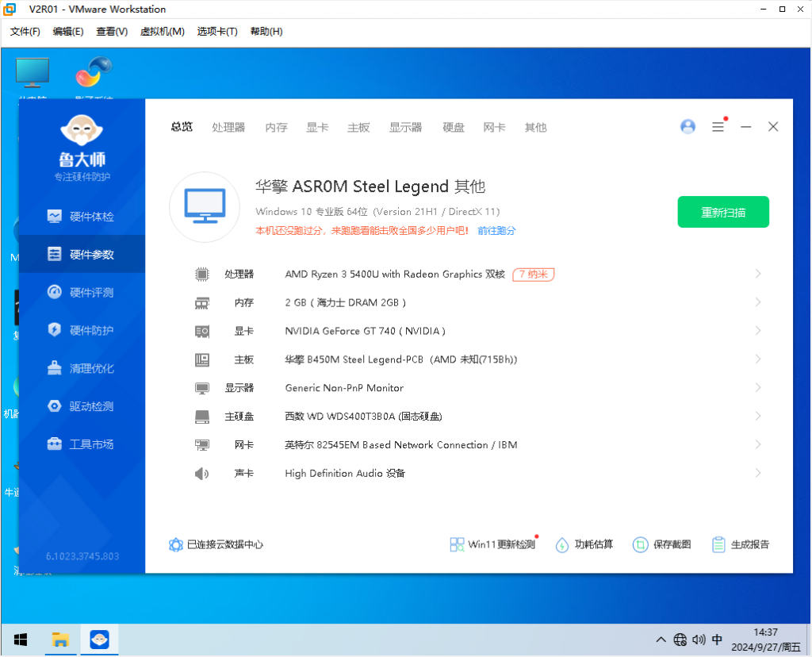Open VMware 编辑(E) menu

pos(68,32)
